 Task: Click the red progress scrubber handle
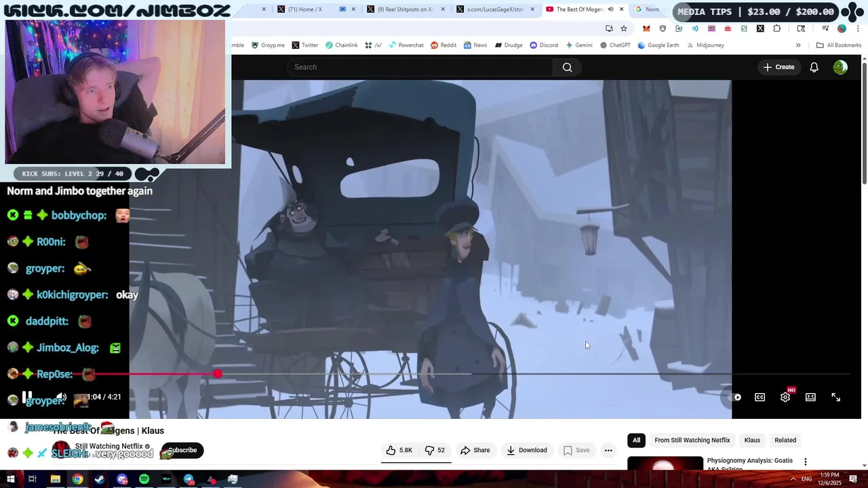(x=217, y=374)
